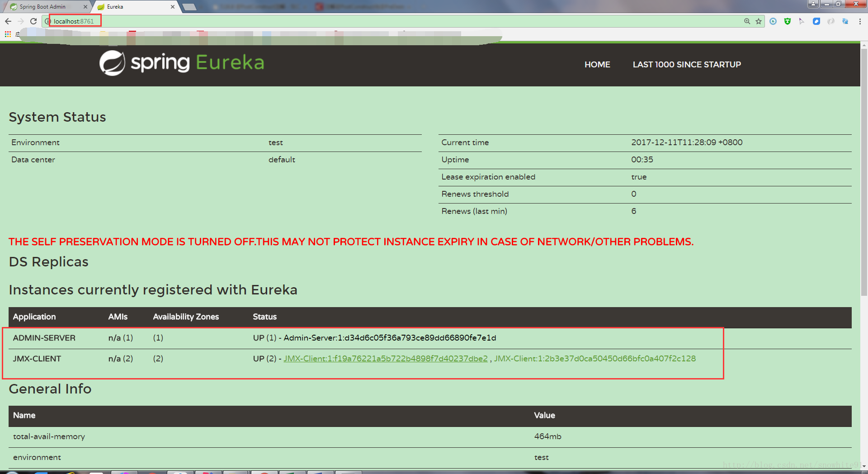Screen dimensions: 868x474
Task: Click the AMIs column header
Action: coord(118,317)
